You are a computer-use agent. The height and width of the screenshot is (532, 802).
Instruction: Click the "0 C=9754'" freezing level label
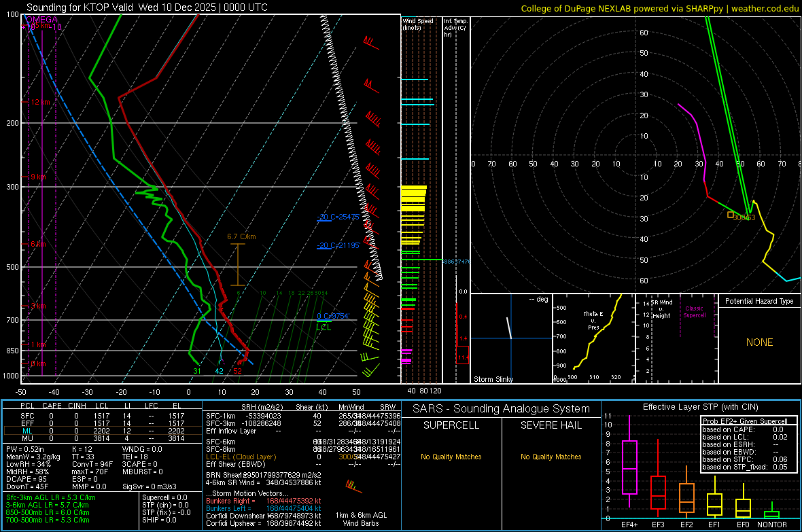pos(333,316)
